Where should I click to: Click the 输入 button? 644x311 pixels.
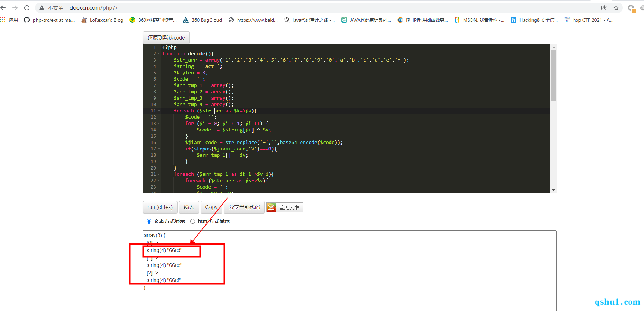(x=189, y=207)
